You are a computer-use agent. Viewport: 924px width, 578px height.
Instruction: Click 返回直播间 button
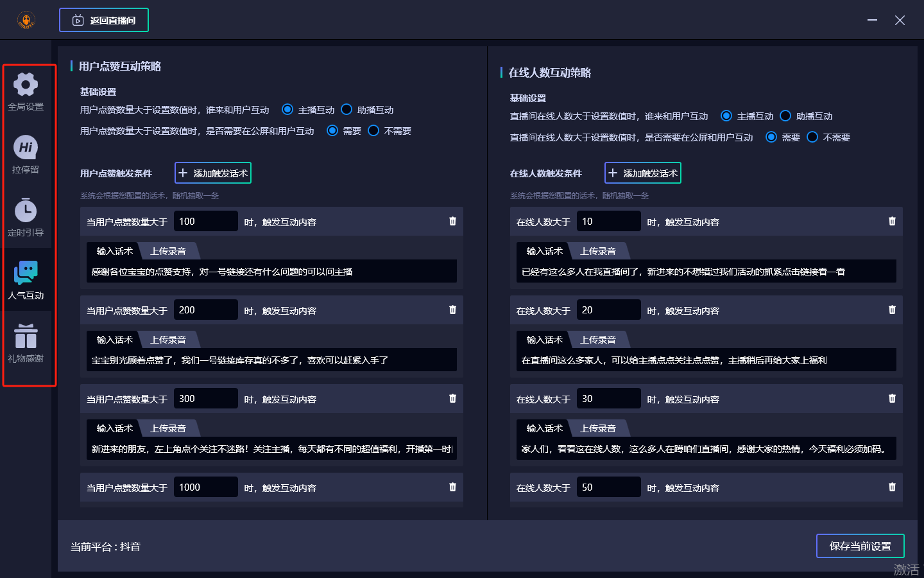tap(104, 20)
